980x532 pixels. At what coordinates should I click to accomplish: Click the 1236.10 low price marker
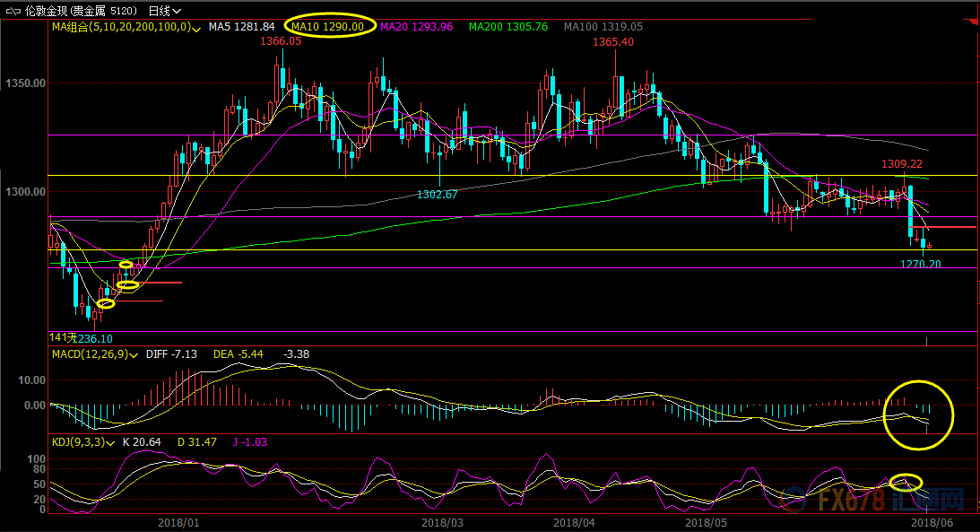[92, 339]
